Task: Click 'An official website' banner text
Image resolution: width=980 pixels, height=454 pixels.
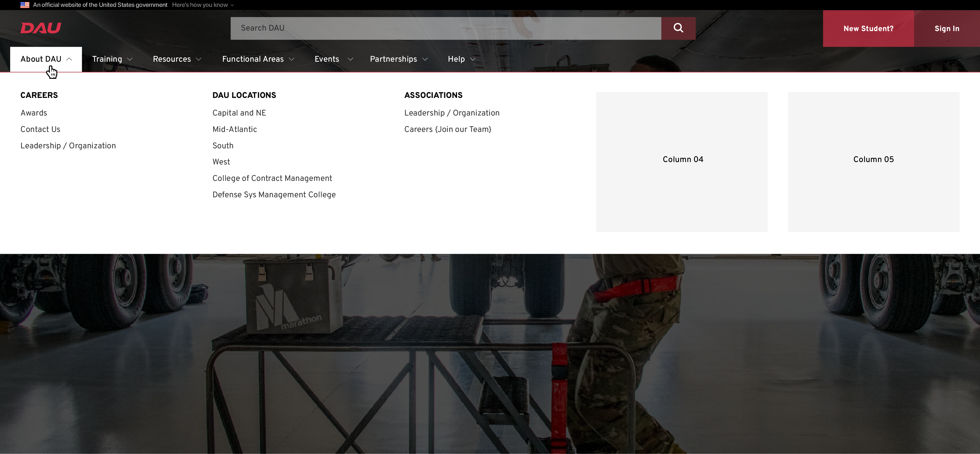Action: (100, 5)
